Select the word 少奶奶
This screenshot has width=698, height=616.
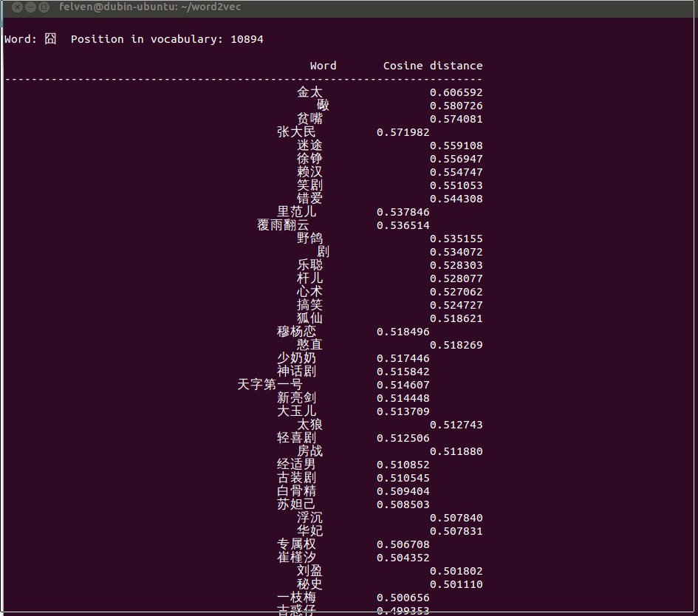point(296,358)
